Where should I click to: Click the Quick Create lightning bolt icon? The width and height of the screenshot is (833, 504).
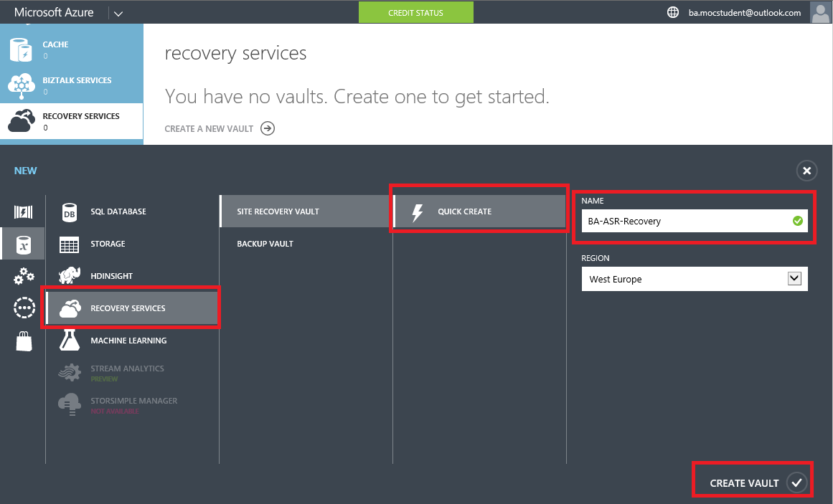tap(418, 212)
